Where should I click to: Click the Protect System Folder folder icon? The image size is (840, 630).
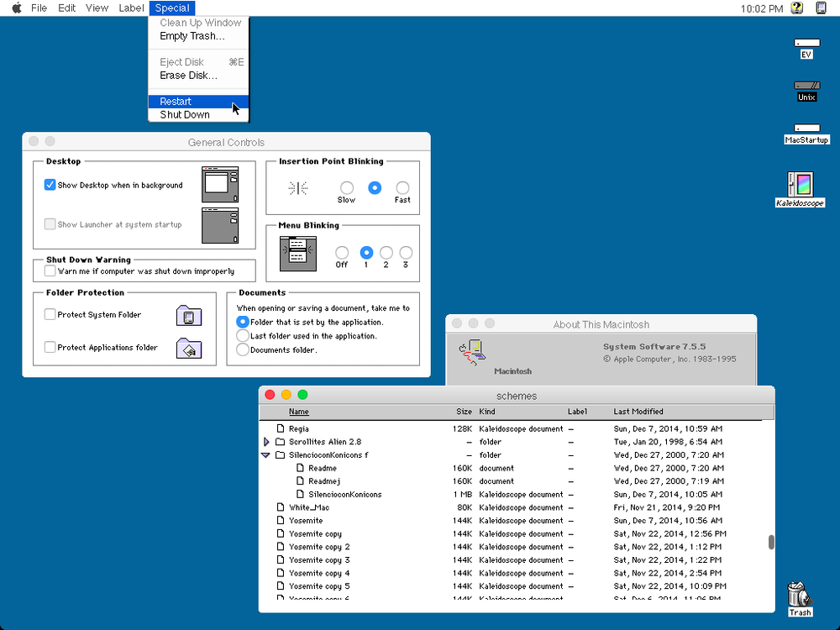click(188, 316)
